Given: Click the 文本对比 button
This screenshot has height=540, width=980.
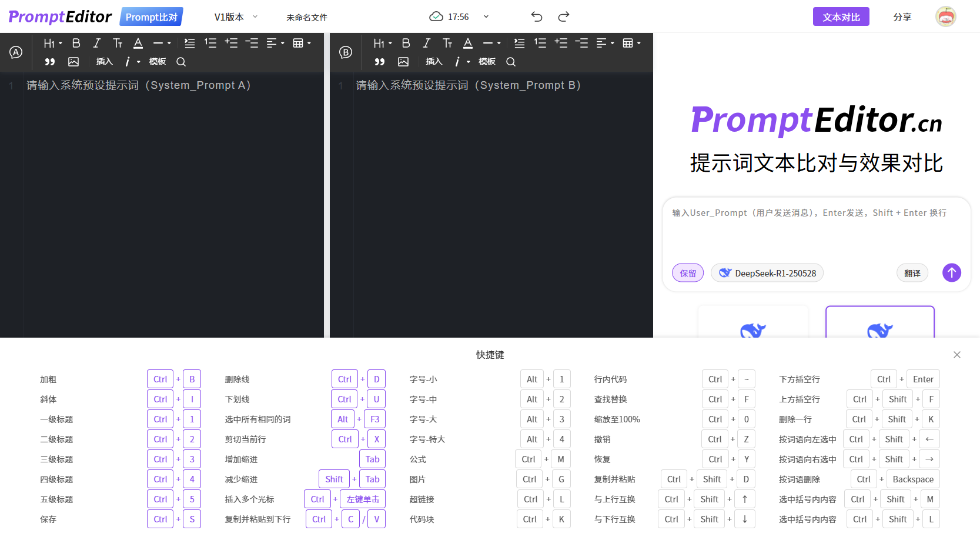Looking at the screenshot, I should (841, 17).
